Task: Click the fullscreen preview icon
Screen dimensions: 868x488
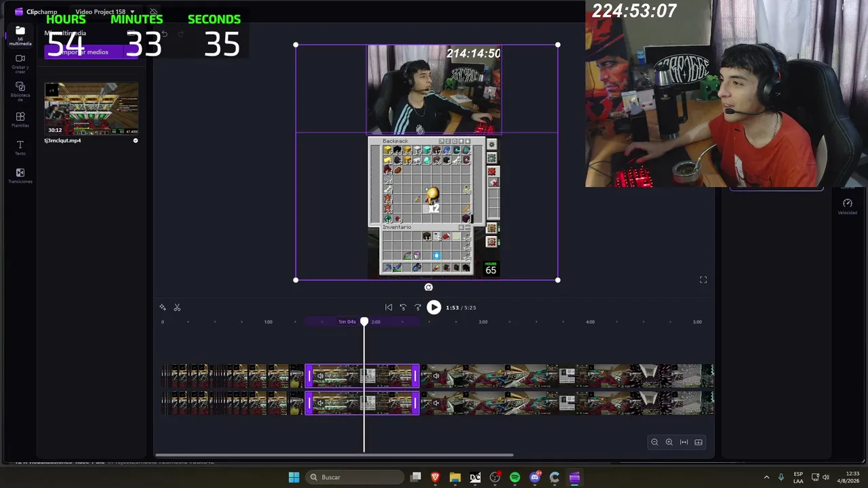Action: (x=703, y=280)
